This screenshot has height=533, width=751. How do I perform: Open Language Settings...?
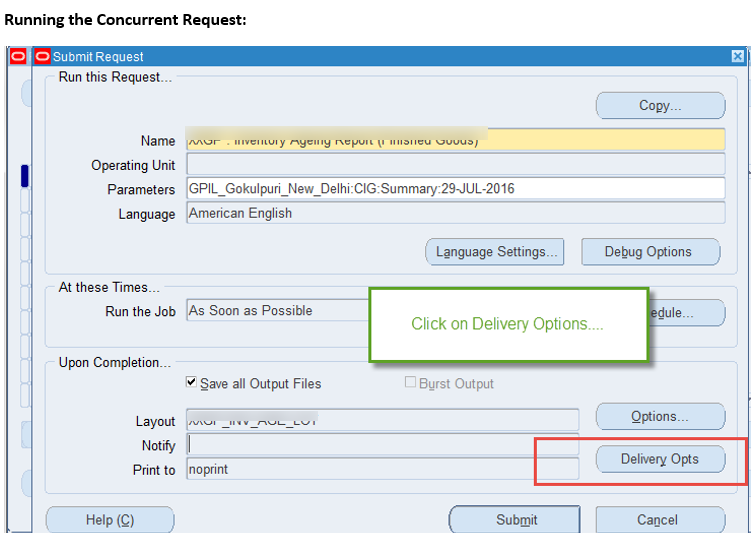click(495, 252)
